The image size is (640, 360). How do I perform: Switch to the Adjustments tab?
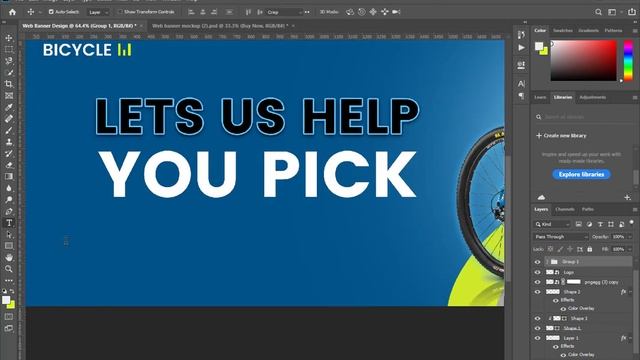point(593,98)
